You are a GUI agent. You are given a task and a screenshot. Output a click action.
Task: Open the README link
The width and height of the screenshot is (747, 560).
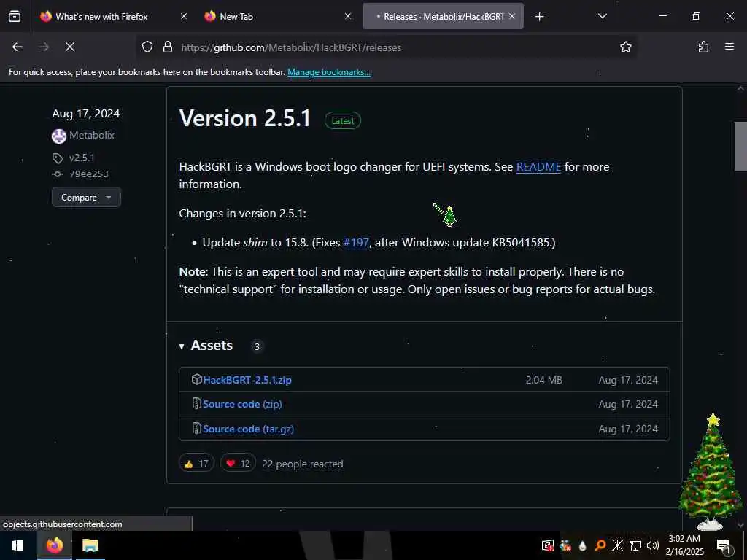coord(538,167)
